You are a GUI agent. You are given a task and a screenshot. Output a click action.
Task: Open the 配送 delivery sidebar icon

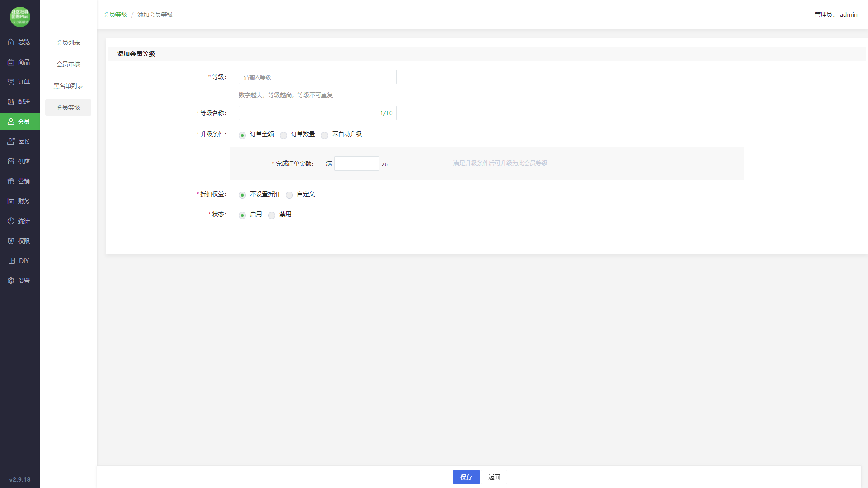pyautogui.click(x=11, y=102)
